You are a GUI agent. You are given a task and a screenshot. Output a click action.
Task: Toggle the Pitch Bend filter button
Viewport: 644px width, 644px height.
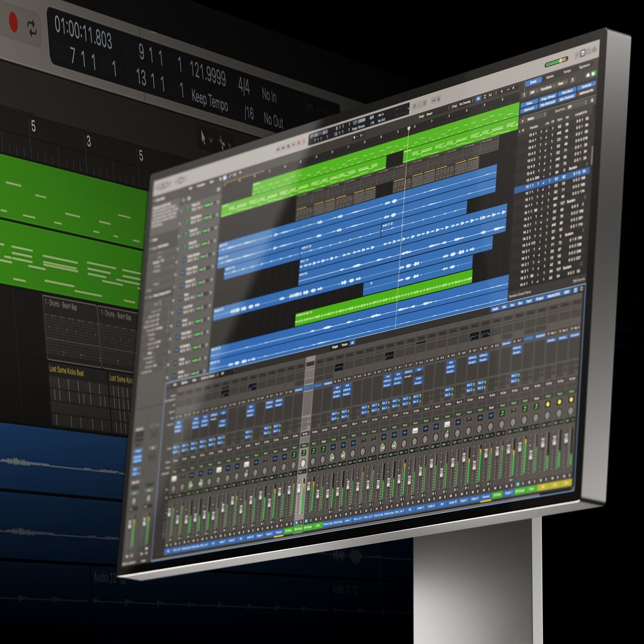click(x=567, y=92)
